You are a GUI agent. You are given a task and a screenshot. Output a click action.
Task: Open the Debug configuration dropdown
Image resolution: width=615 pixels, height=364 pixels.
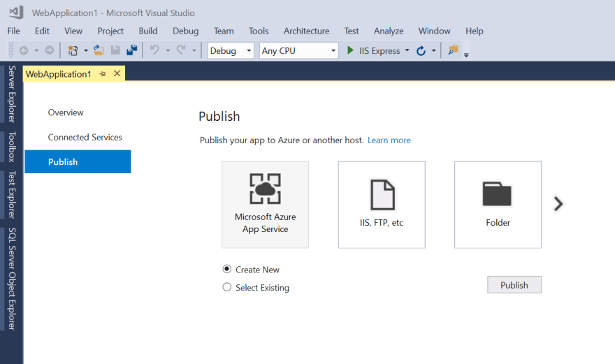click(x=231, y=50)
